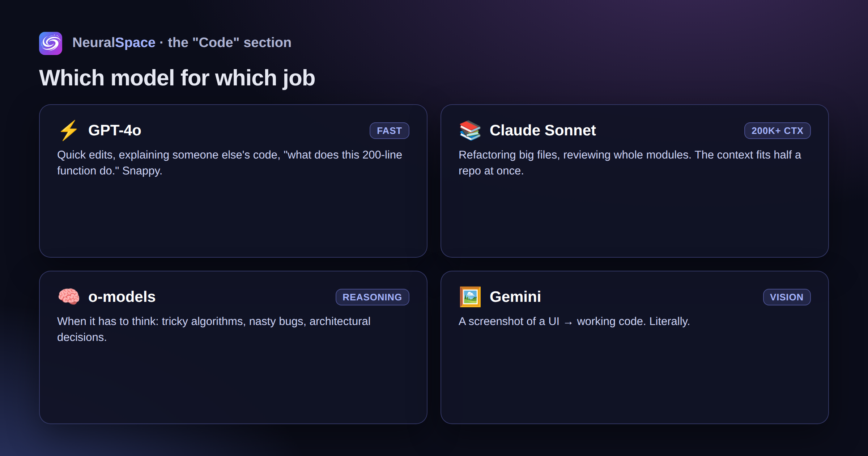Click the o-models card title

122,297
